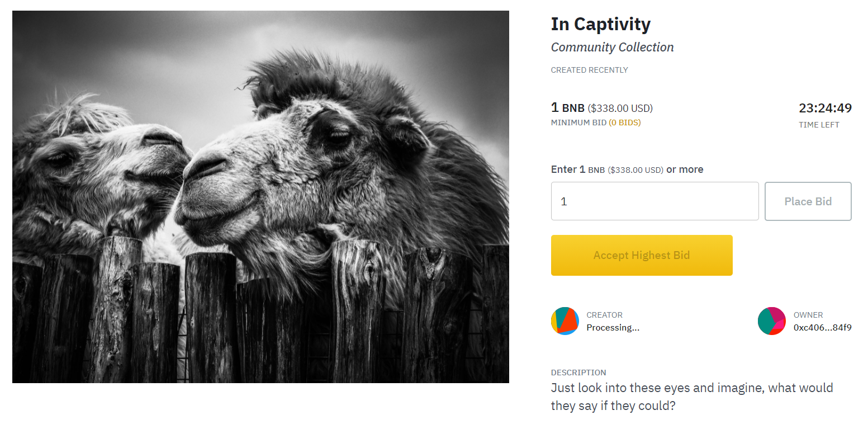The height and width of the screenshot is (429, 868).
Task: Click the 'Enter 1 BNB or more' prompt
Action: click(x=627, y=169)
